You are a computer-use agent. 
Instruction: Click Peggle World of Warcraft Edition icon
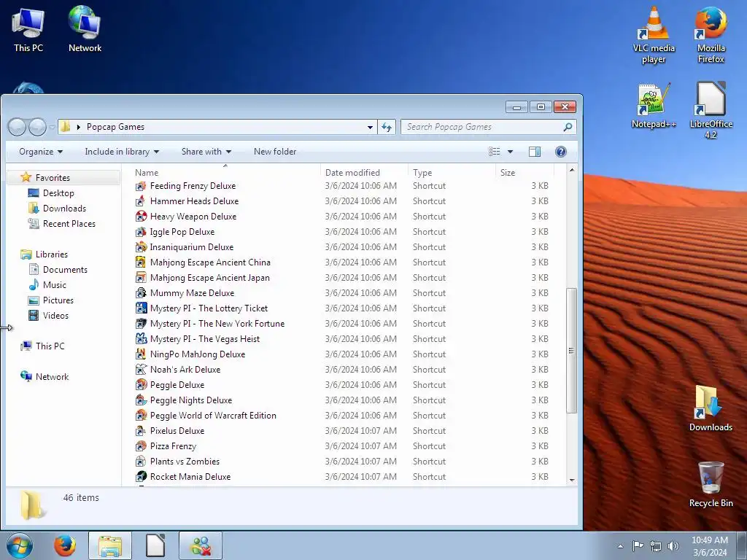point(141,415)
